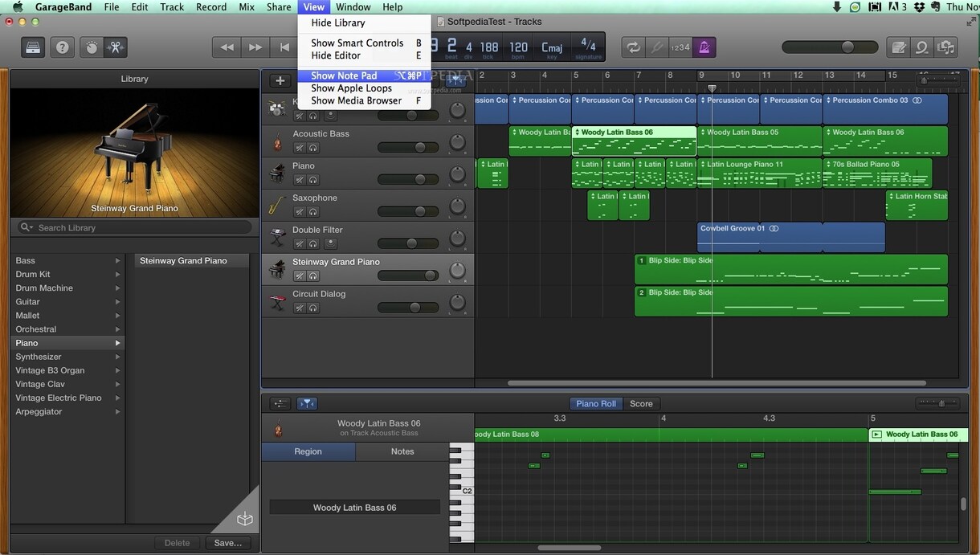Expand the Orchestral library category
Image resolution: width=980 pixels, height=555 pixels.
[x=117, y=329]
